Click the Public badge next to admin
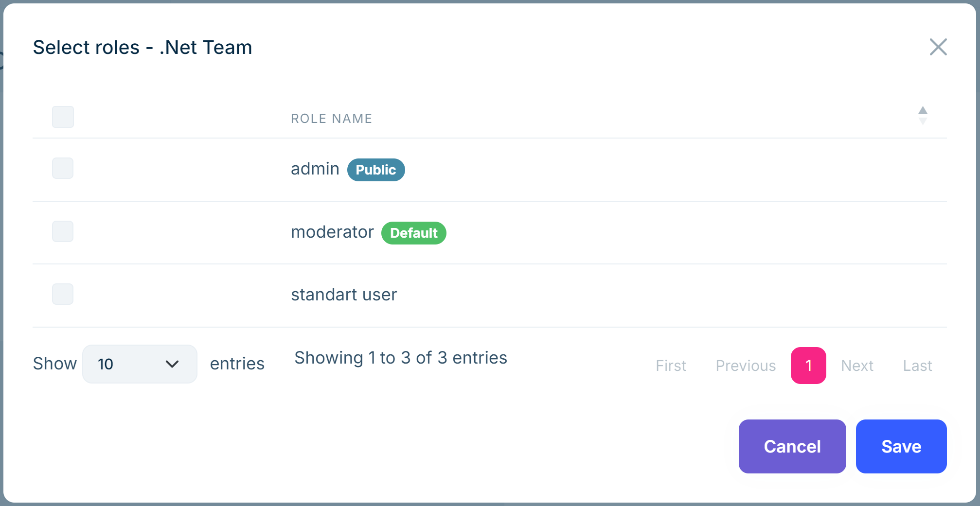Screen dimensions: 980x506 [x=375, y=170]
